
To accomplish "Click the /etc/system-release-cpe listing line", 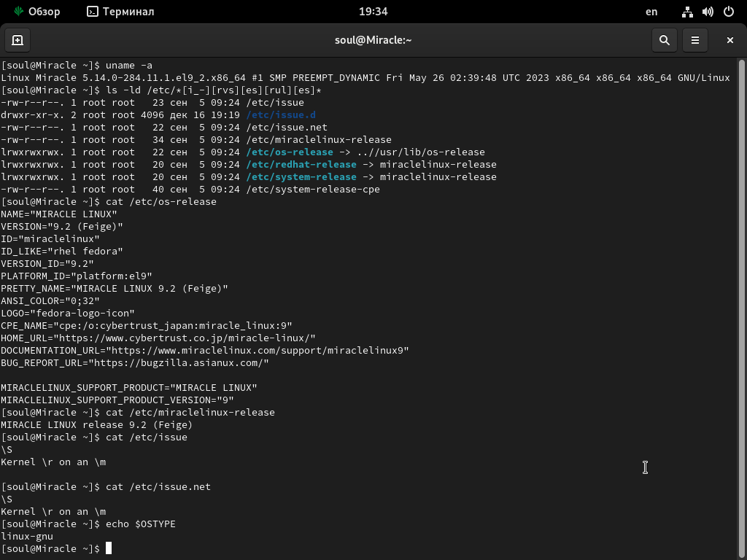I will pos(190,189).
